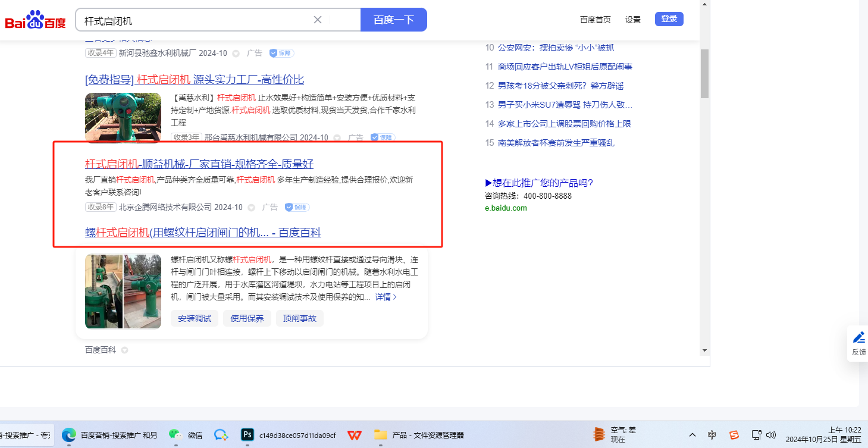
Task: Open the 杆式启闭机-顺益机械 result link
Action: click(199, 164)
